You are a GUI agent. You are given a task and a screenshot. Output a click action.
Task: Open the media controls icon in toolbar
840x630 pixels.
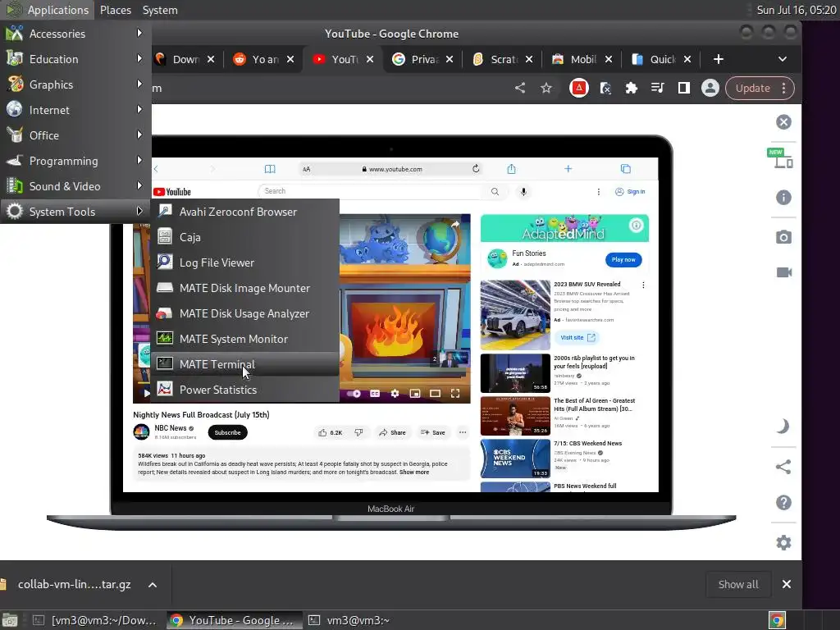coord(657,88)
